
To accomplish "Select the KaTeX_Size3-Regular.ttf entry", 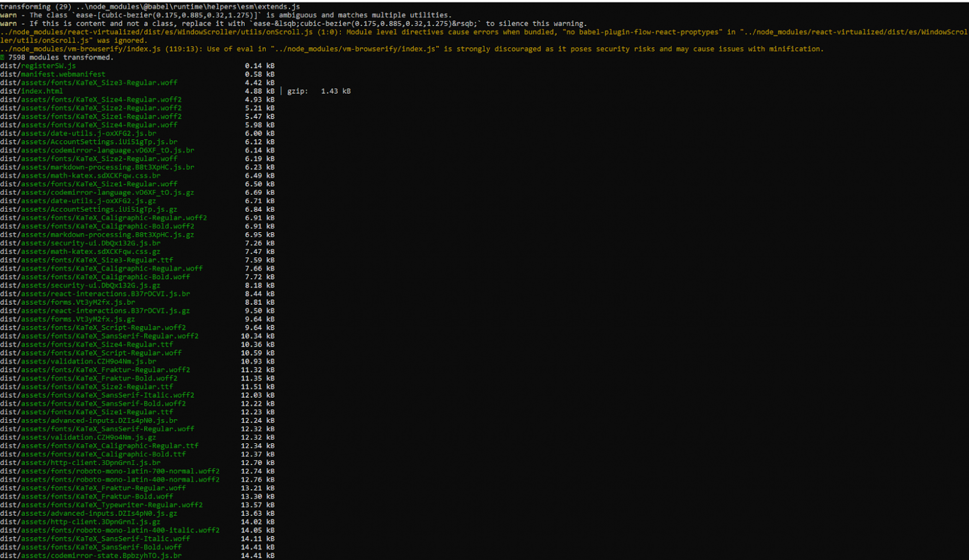I will (x=87, y=260).
